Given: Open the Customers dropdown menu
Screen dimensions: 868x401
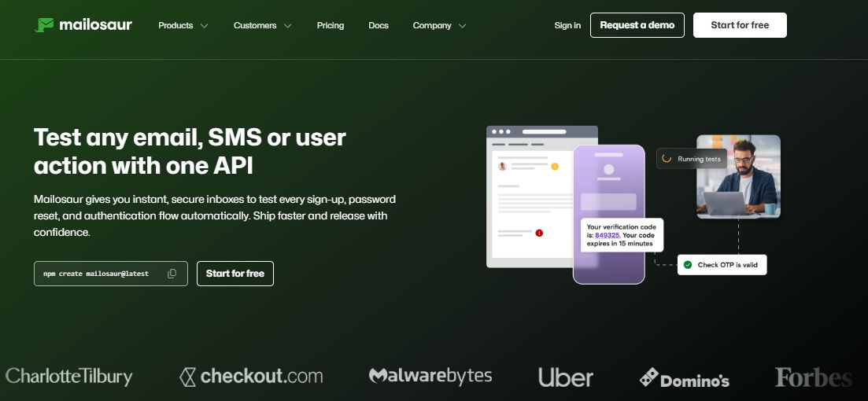Looking at the screenshot, I should 262,25.
